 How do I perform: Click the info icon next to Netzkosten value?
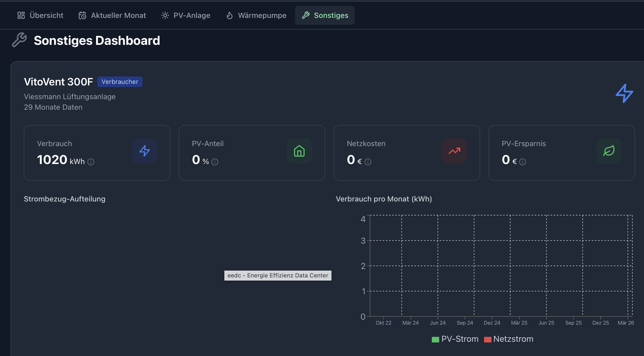pyautogui.click(x=368, y=162)
